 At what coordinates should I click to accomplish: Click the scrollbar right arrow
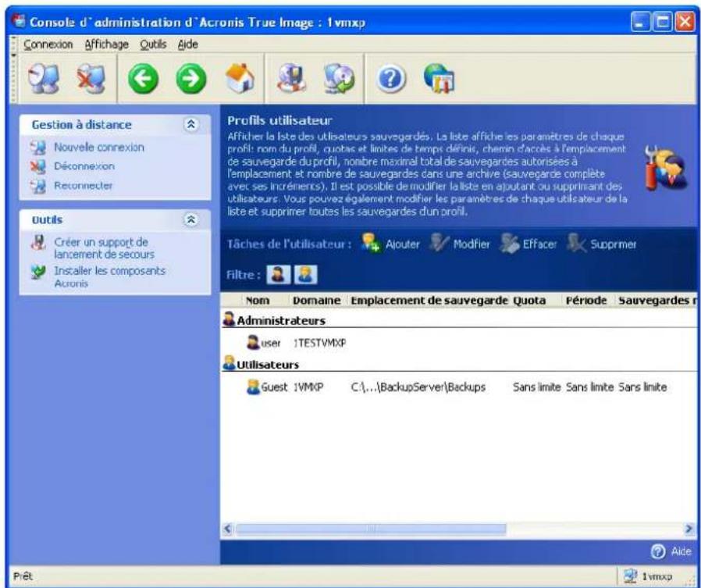689,529
